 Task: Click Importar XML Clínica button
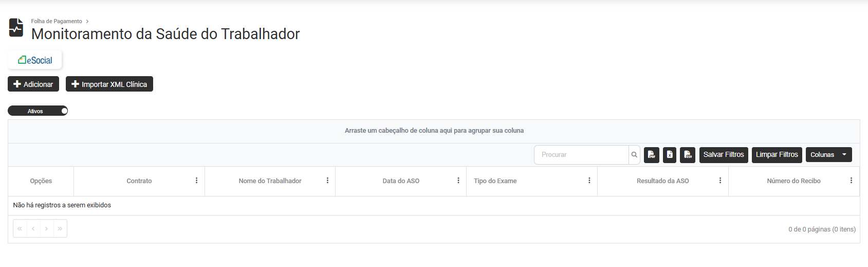(x=109, y=84)
